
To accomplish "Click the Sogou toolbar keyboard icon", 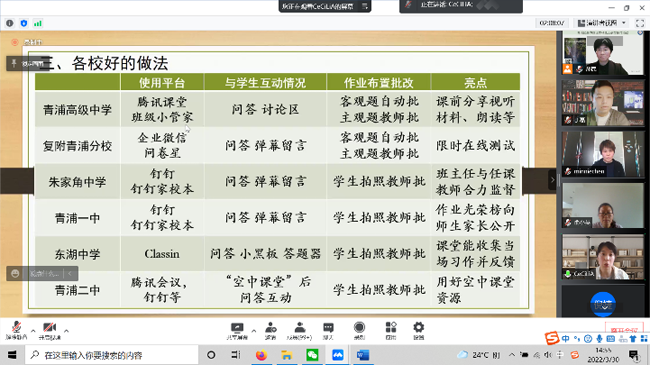I will [x=611, y=338].
